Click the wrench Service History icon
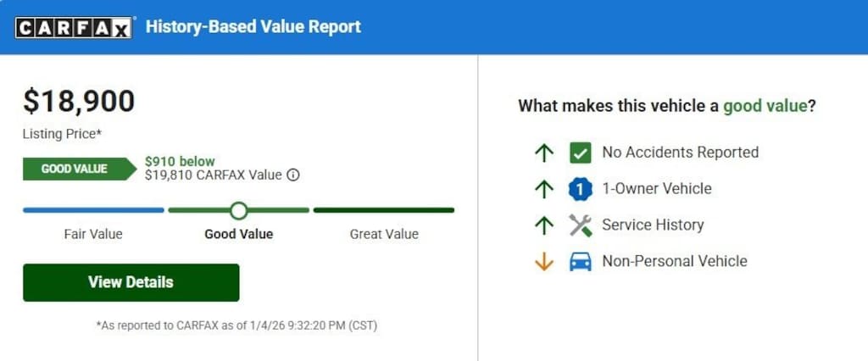This screenshot has height=361, width=868. (x=581, y=225)
